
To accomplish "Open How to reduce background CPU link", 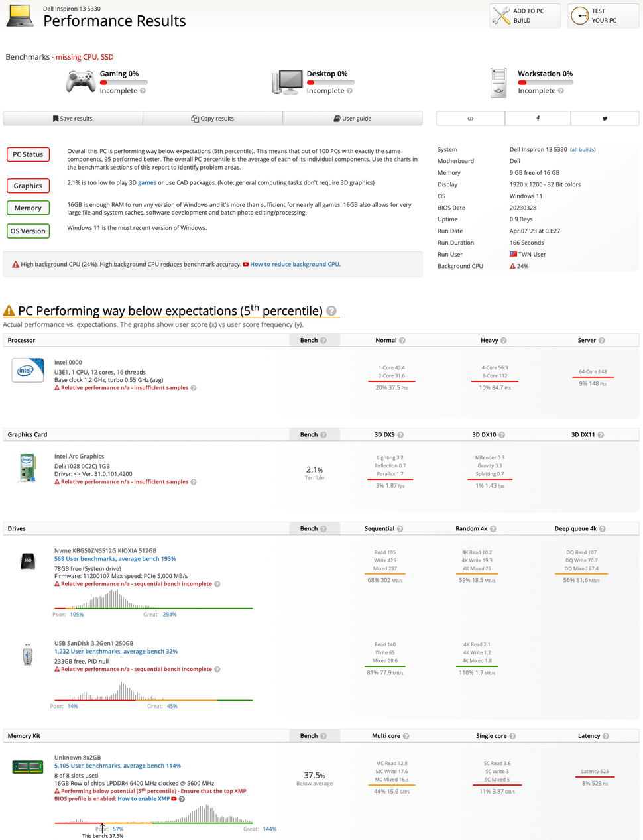I will [x=295, y=264].
